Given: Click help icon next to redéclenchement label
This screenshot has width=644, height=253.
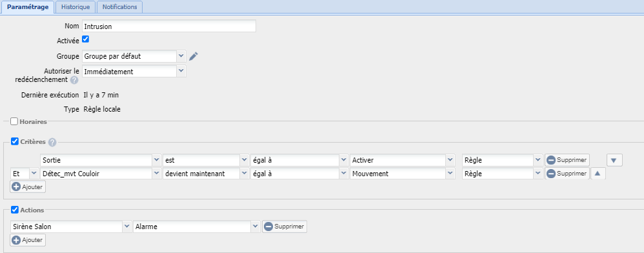Looking at the screenshot, I should [x=74, y=79].
